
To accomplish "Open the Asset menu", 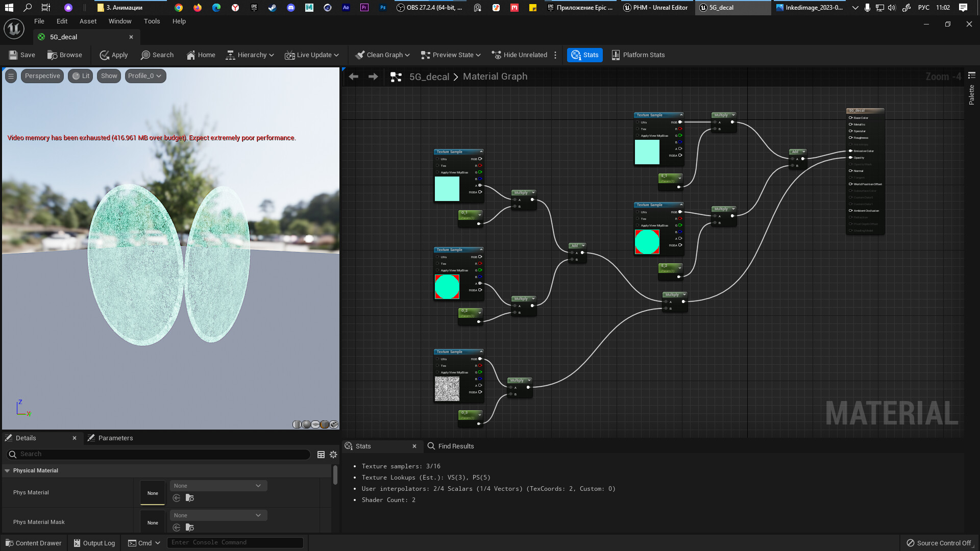I will pyautogui.click(x=88, y=21).
